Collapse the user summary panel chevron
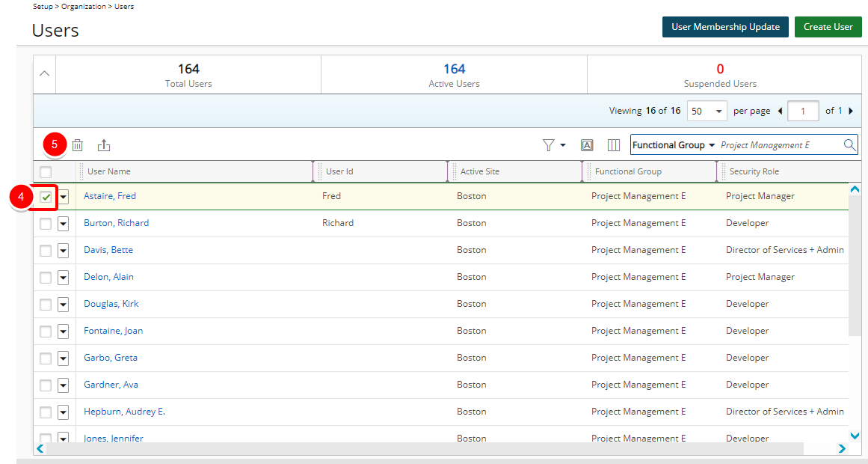 [x=45, y=74]
